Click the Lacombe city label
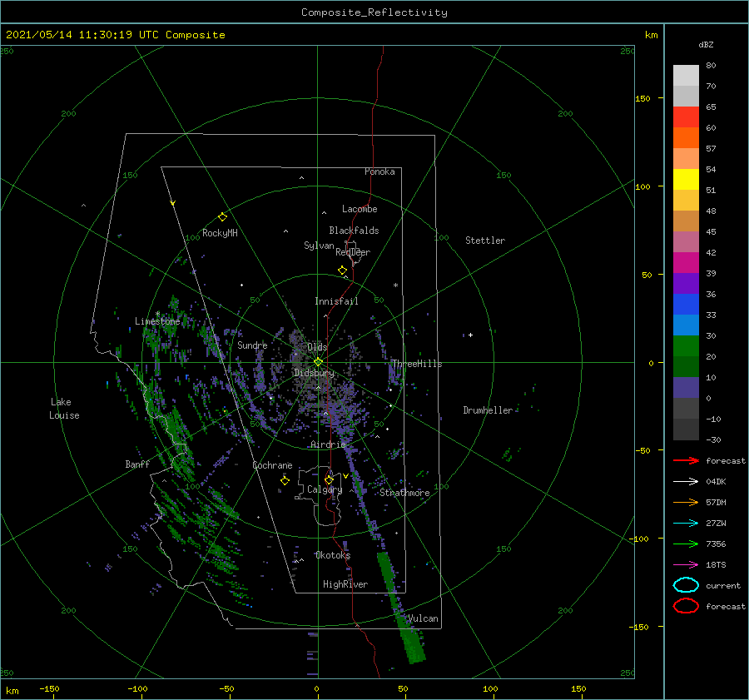749x700 pixels. pyautogui.click(x=360, y=209)
